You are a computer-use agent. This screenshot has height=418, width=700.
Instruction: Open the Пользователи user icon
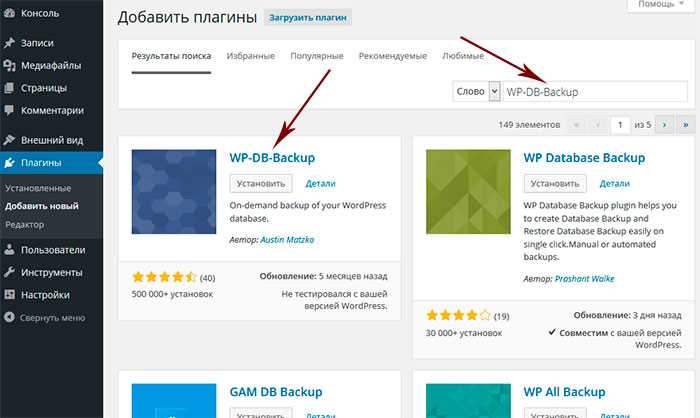[9, 250]
